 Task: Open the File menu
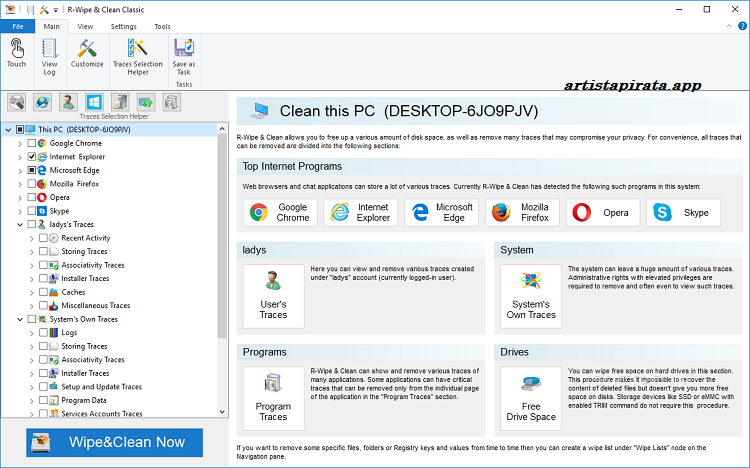[x=17, y=26]
